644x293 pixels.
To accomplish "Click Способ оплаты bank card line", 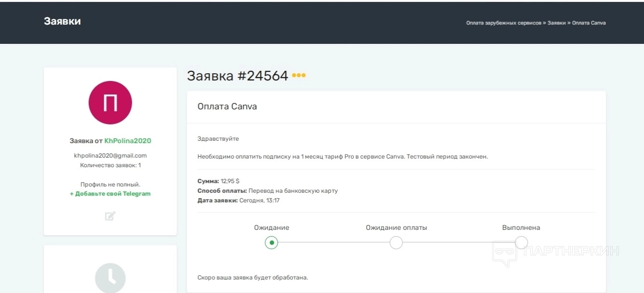I will 268,191.
